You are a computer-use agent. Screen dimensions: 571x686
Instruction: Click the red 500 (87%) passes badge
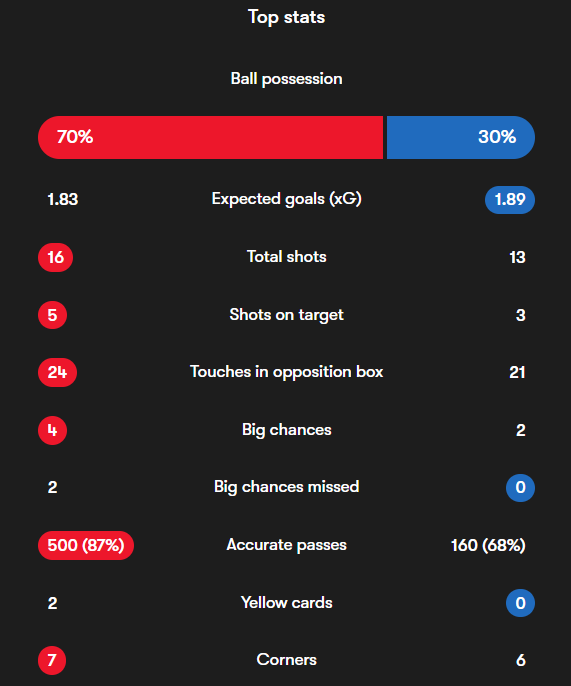coord(86,545)
